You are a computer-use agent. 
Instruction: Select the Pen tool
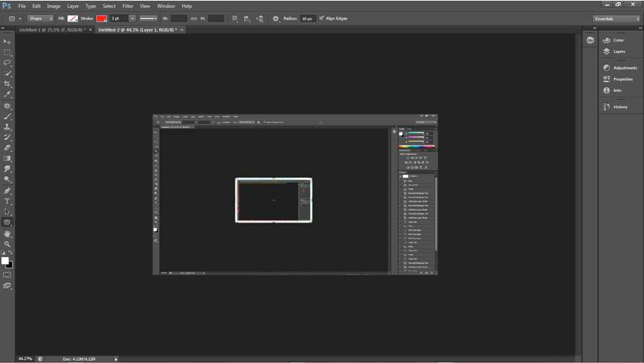coord(7,190)
